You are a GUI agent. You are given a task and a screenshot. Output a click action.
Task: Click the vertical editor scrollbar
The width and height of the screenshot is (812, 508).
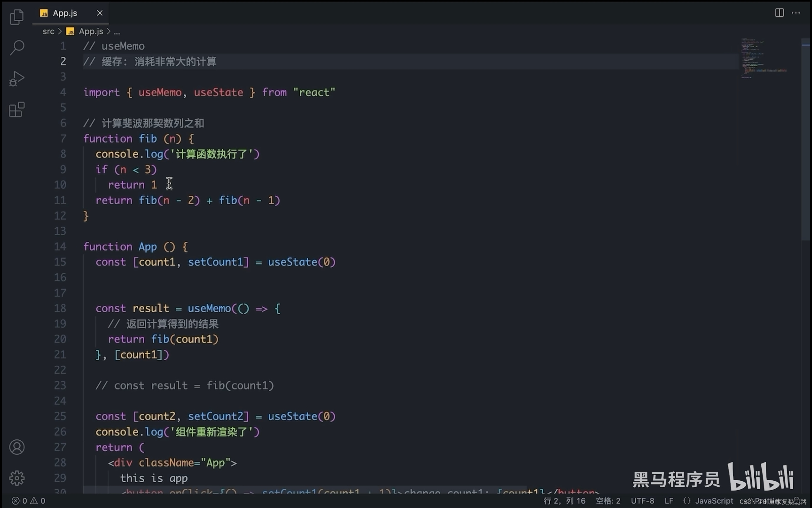[805, 139]
